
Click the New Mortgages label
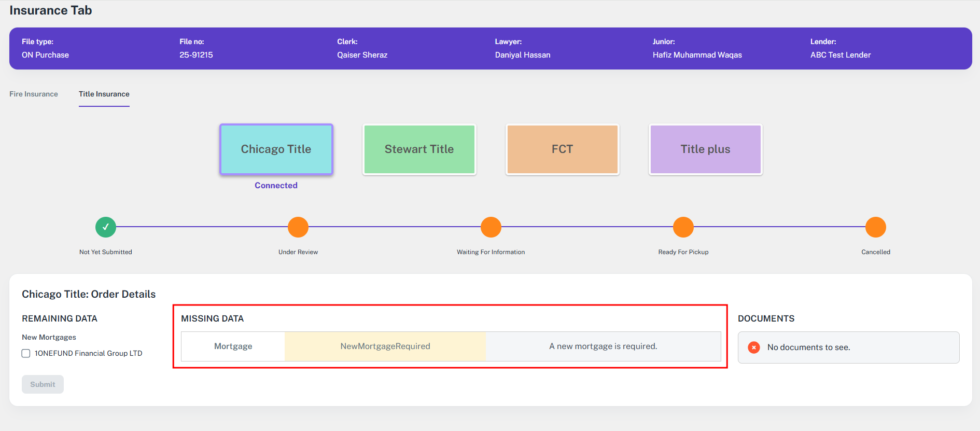tap(49, 337)
